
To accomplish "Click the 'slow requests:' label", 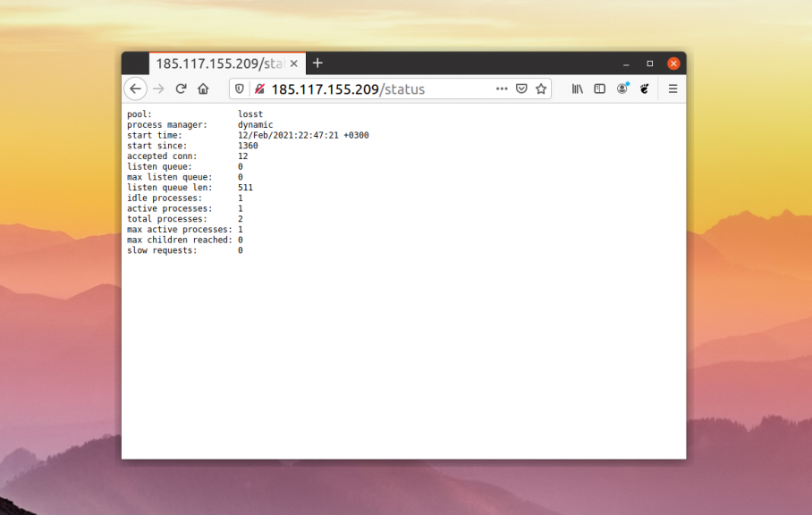I will (x=162, y=250).
